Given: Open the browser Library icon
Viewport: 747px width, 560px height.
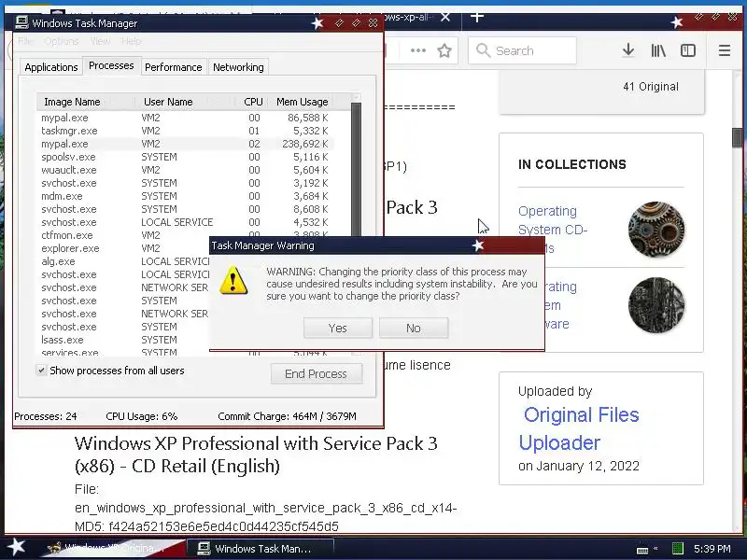Looking at the screenshot, I should click(658, 50).
